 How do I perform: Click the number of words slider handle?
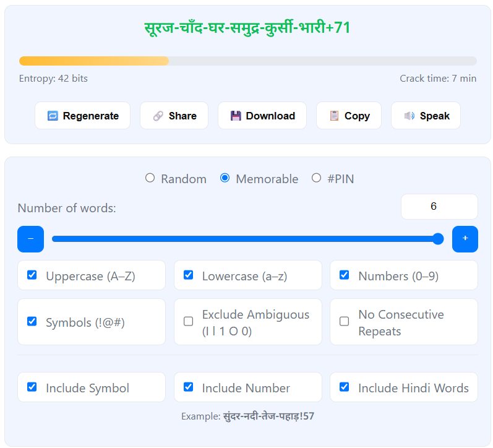438,239
